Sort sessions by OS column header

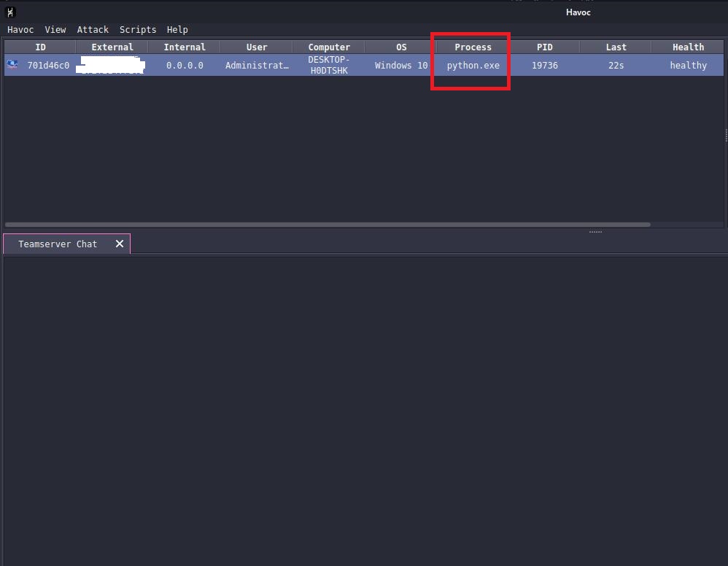tap(401, 47)
